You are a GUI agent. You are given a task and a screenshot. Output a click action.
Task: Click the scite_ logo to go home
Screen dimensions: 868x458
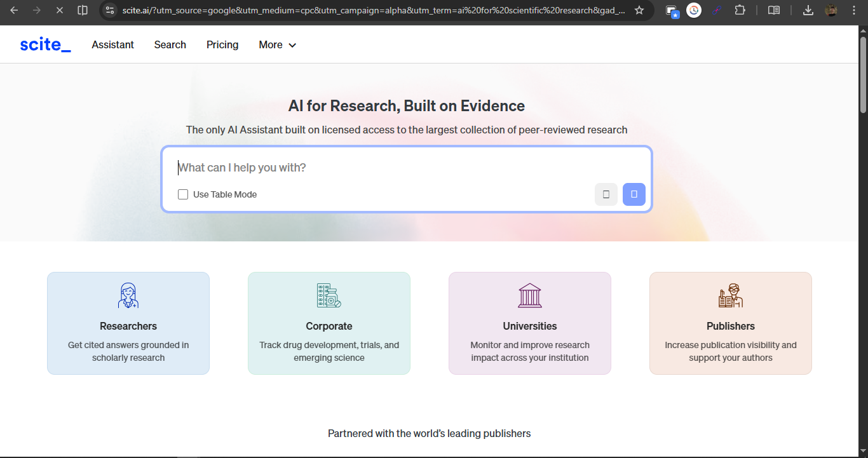[44, 44]
